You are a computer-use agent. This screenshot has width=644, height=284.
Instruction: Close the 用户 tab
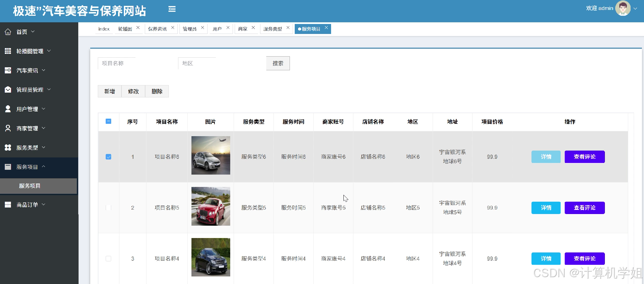point(228,27)
